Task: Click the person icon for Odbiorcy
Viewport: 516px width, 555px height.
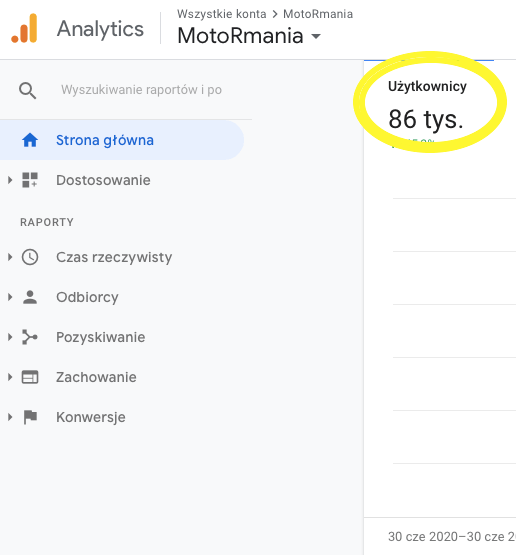Action: (x=30, y=297)
